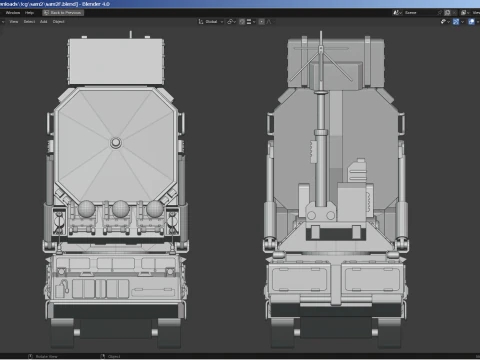
Task: Toggle viewport overlays
Action: tap(471, 22)
